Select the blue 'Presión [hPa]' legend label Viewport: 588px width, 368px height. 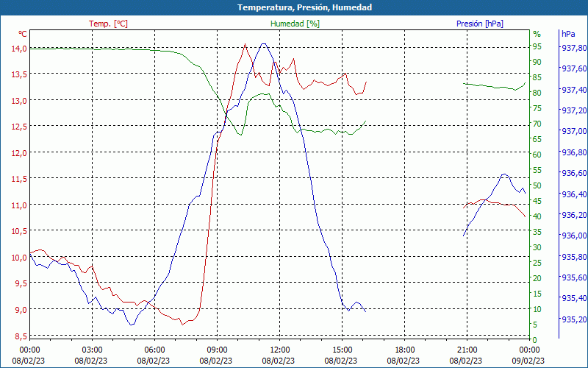pos(480,24)
